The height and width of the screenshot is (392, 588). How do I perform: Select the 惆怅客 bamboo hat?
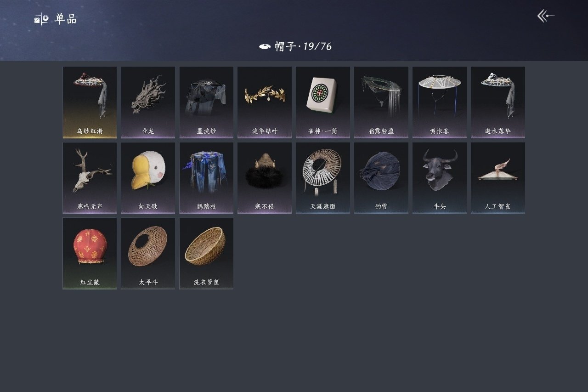440,102
